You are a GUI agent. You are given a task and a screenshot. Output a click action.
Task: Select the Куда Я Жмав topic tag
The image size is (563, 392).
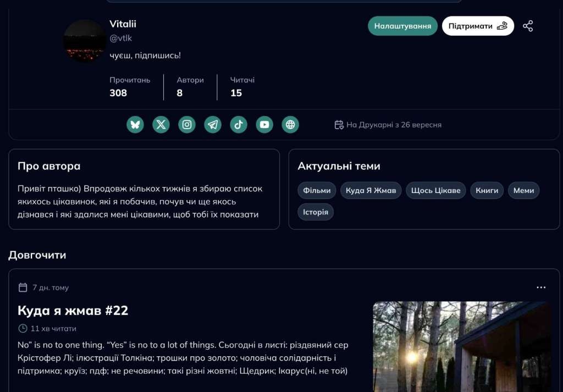coord(371,190)
